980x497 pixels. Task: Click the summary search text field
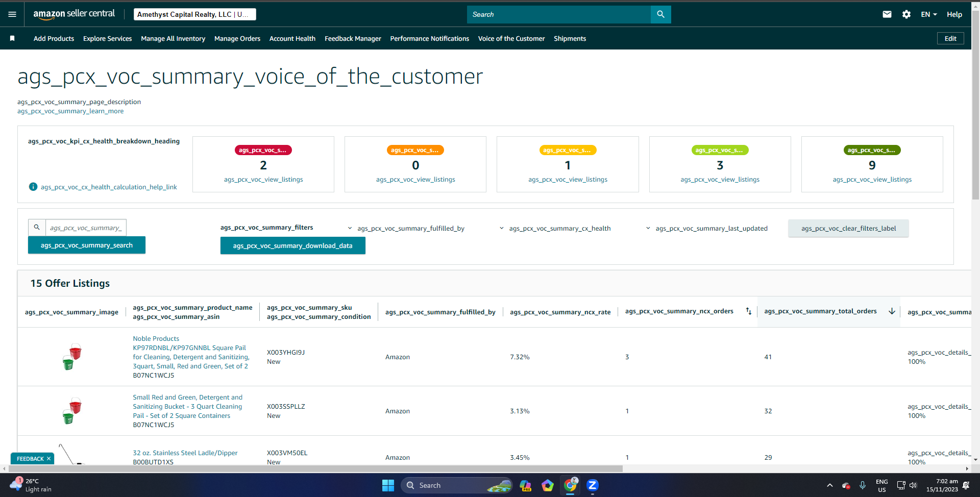[86, 228]
